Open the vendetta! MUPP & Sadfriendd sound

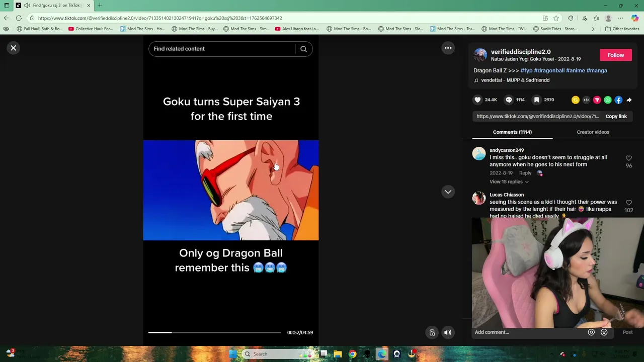pos(515,80)
